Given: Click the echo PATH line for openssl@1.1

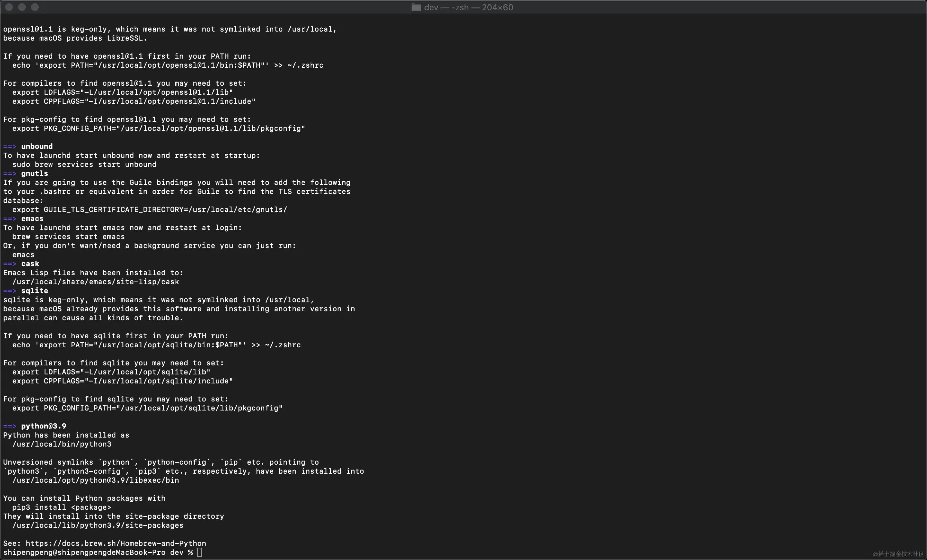Looking at the screenshot, I should pos(168,65).
